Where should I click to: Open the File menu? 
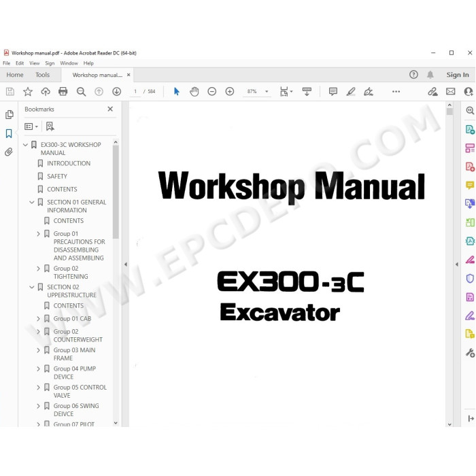6,63
